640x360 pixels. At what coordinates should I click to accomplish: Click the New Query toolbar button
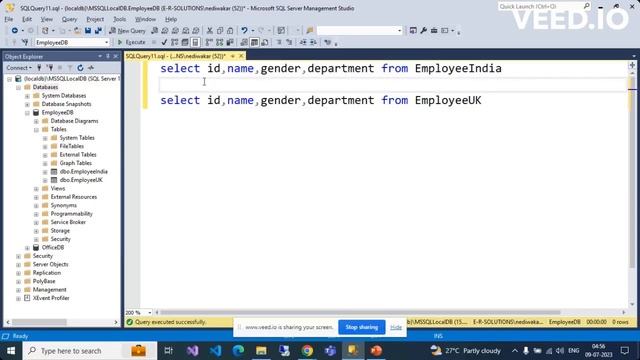coord(127,31)
